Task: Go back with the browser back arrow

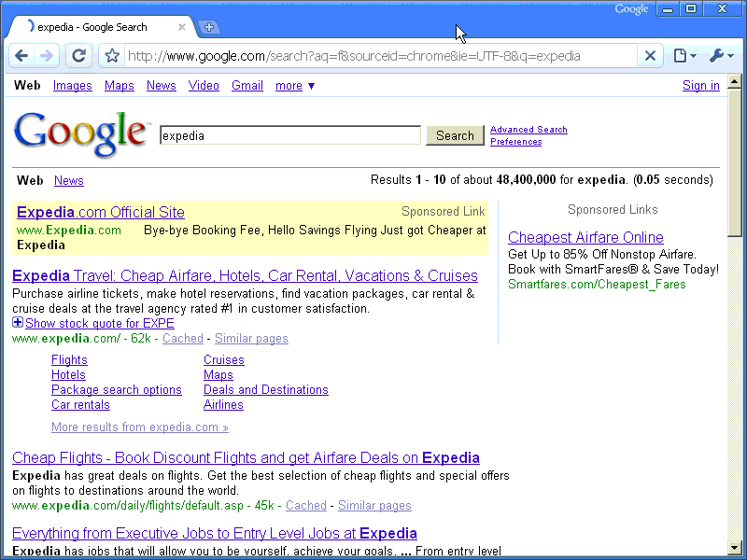Action: click(x=21, y=56)
